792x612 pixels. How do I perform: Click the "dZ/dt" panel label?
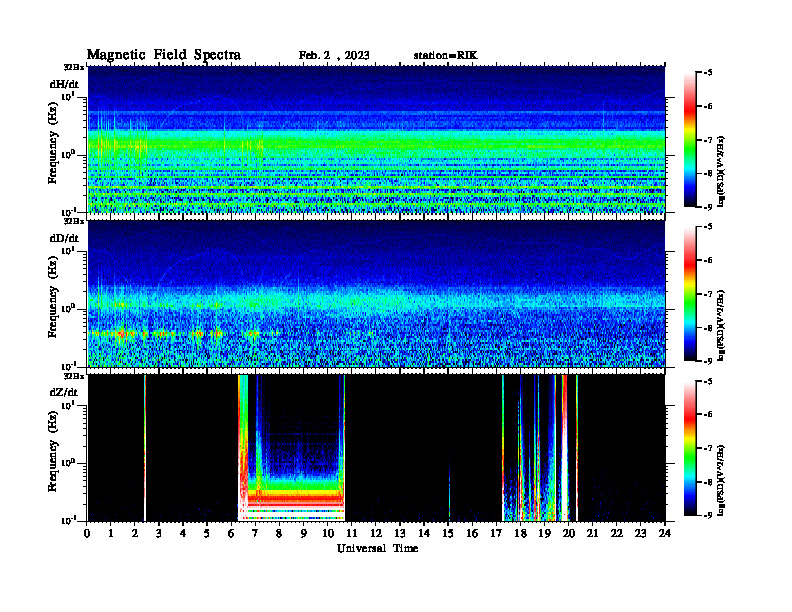(x=64, y=392)
